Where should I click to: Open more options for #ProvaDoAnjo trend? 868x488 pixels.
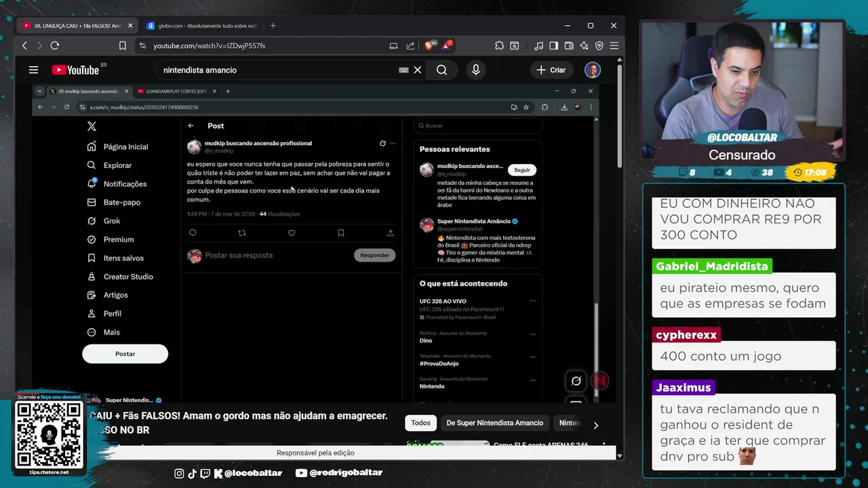click(532, 357)
